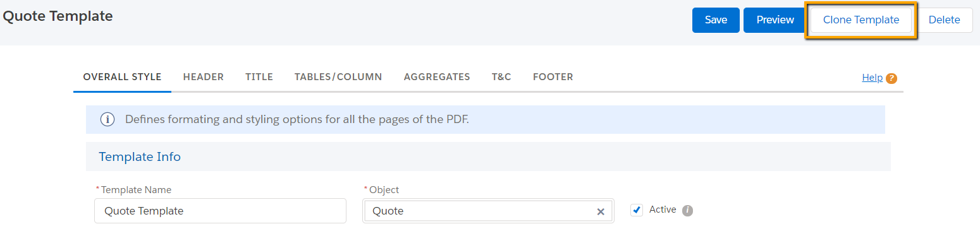Switch to the Header tab
Image resolution: width=980 pixels, height=248 pixels.
(x=204, y=77)
